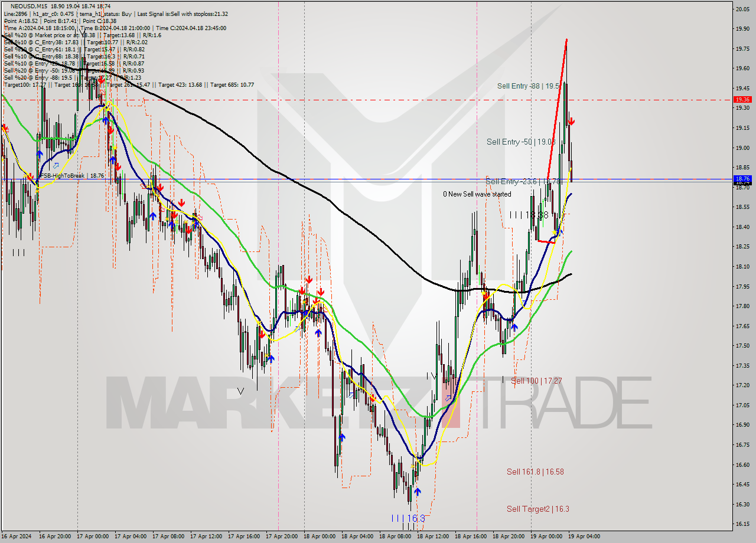Click the '17 Apr 16:00' time label
This screenshot has width=756, height=543.
click(x=244, y=537)
